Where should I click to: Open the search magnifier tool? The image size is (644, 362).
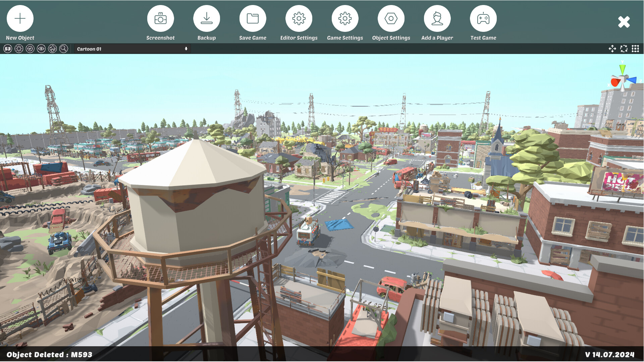(63, 49)
